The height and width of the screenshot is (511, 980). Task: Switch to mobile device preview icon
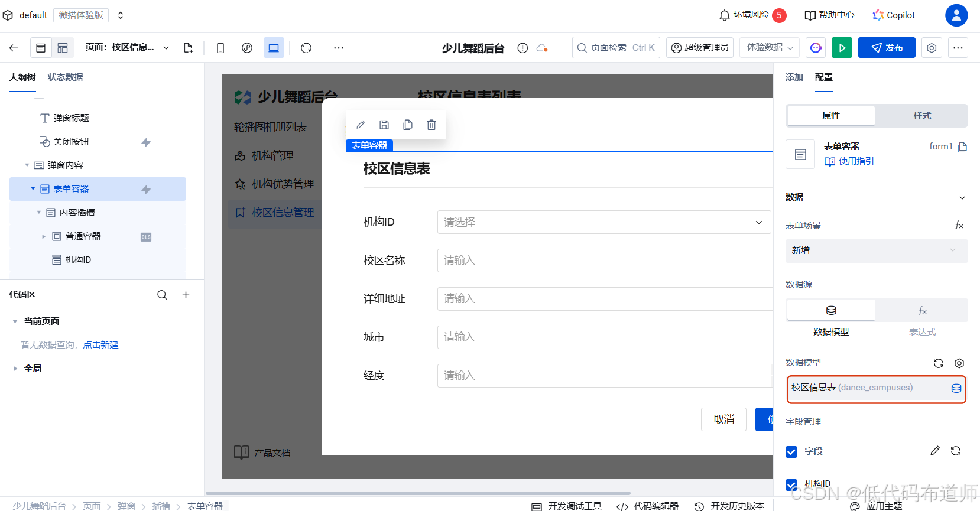click(x=220, y=48)
